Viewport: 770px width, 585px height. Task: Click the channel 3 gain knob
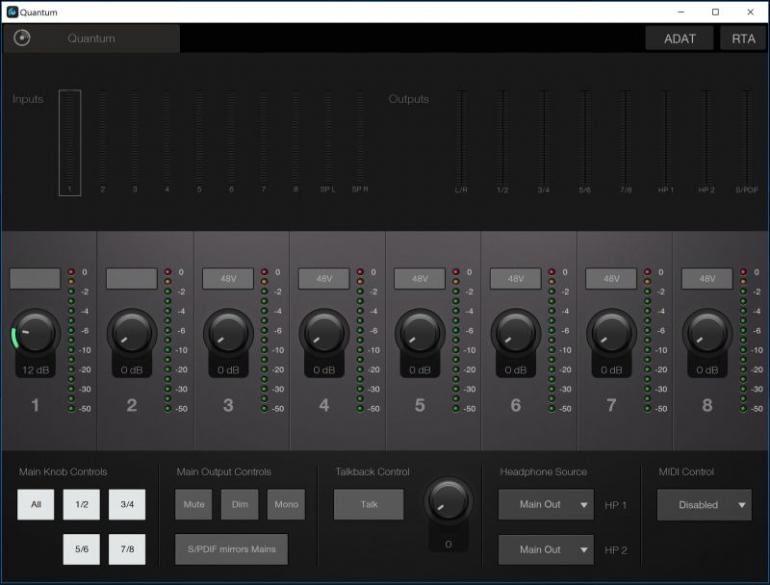point(228,334)
